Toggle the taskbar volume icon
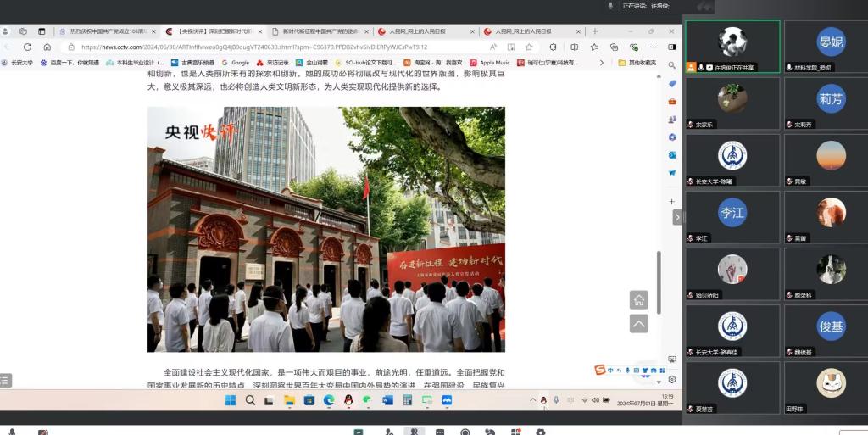 pyautogui.click(x=595, y=400)
